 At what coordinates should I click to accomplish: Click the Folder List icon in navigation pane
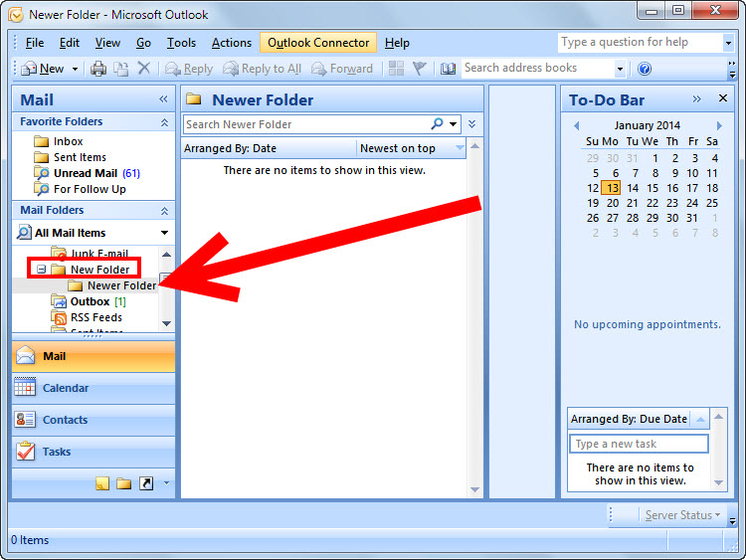click(123, 483)
